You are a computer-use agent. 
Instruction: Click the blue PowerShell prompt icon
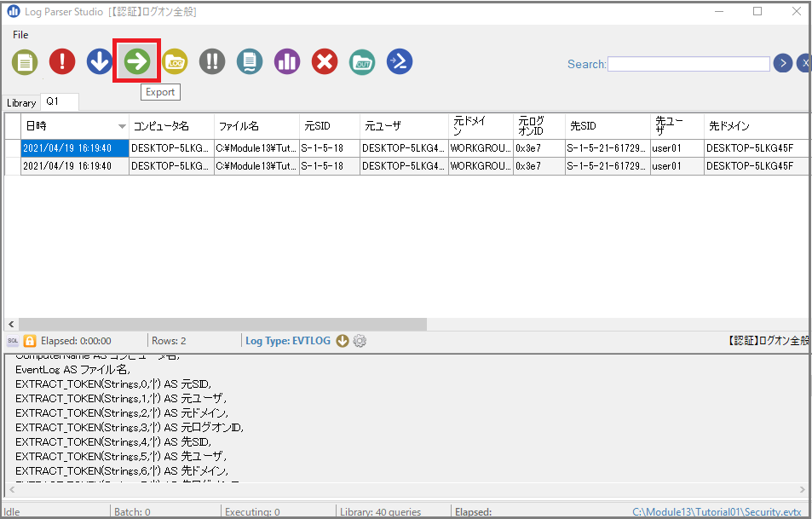click(x=400, y=61)
